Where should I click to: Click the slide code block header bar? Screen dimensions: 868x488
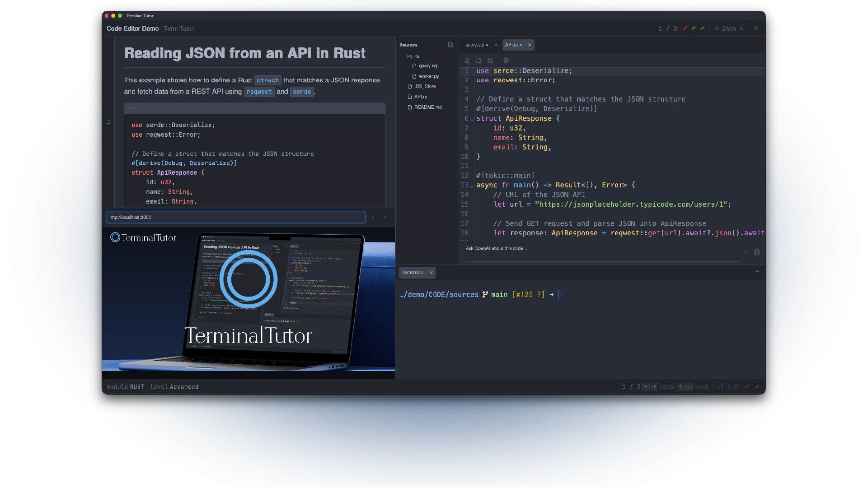pos(255,108)
